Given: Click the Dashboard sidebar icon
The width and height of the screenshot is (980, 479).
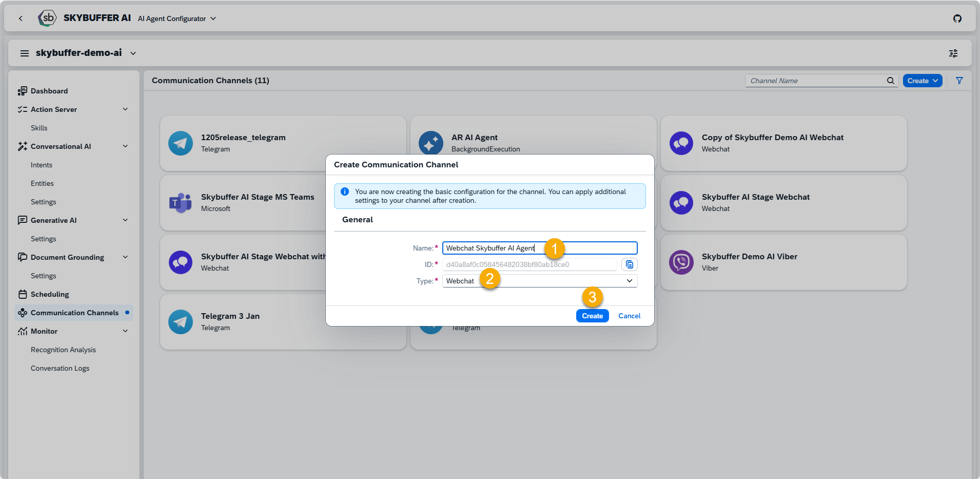Looking at the screenshot, I should pyautogui.click(x=23, y=91).
